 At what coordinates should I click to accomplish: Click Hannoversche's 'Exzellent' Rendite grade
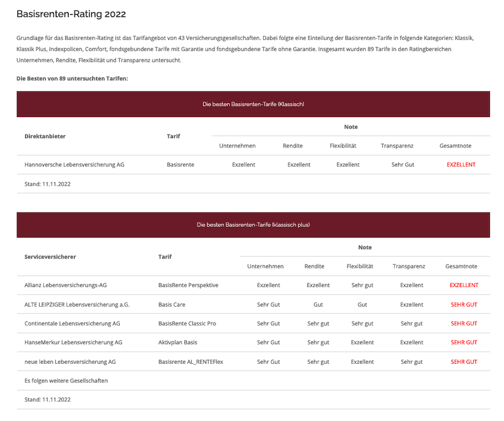(299, 165)
